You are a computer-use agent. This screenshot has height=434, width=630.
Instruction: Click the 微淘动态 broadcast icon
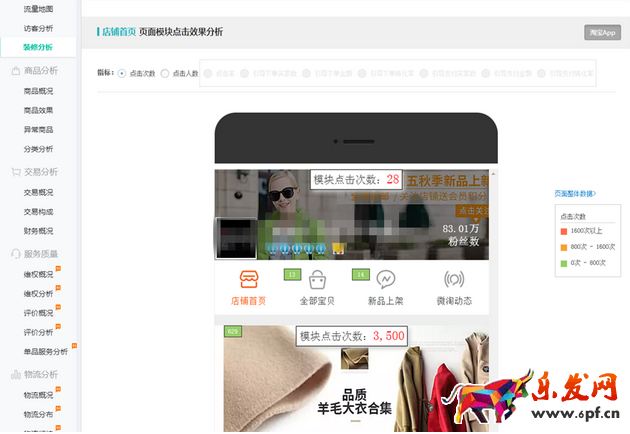[454, 279]
